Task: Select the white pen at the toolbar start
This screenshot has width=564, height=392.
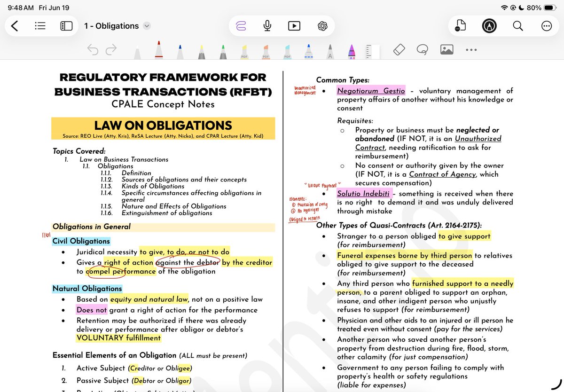Action: pyautogui.click(x=137, y=52)
